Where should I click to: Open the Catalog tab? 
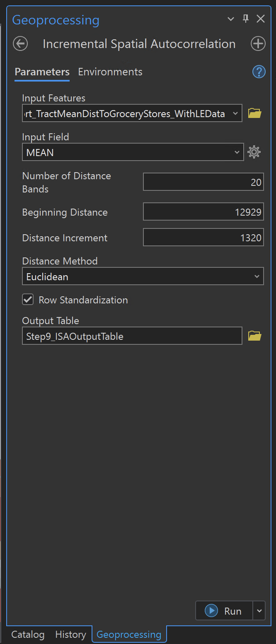point(27,634)
